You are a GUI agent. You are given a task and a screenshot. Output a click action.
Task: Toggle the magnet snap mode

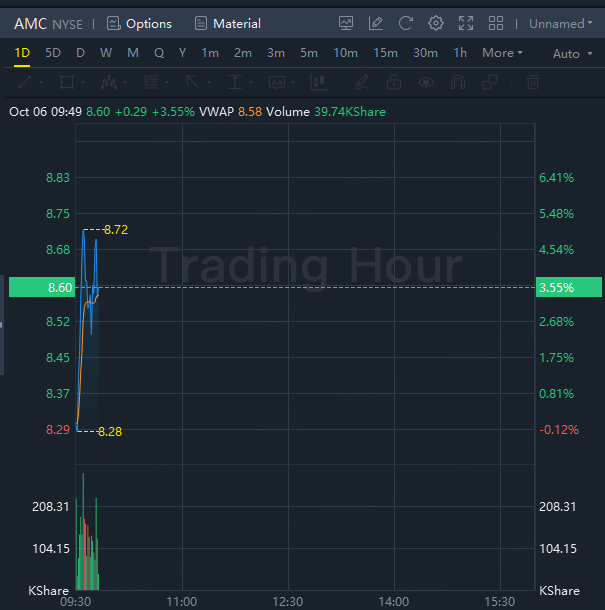460,83
